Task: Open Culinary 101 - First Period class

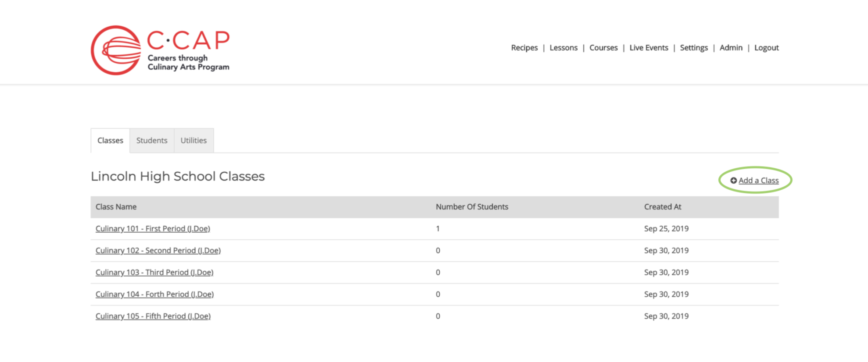Action: [153, 229]
